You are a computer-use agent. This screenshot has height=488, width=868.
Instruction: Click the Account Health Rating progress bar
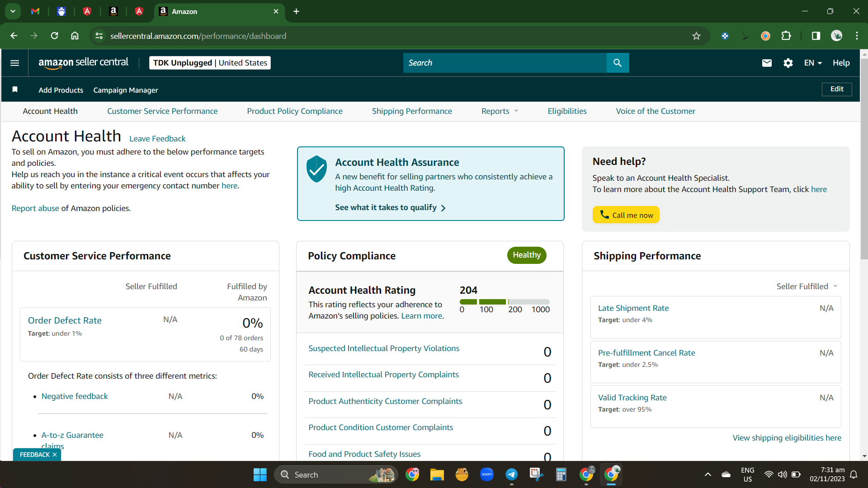[x=505, y=301]
